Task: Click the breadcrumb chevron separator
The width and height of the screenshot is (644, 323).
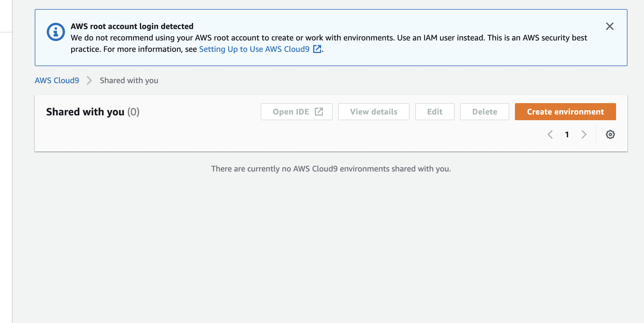Action: [89, 80]
